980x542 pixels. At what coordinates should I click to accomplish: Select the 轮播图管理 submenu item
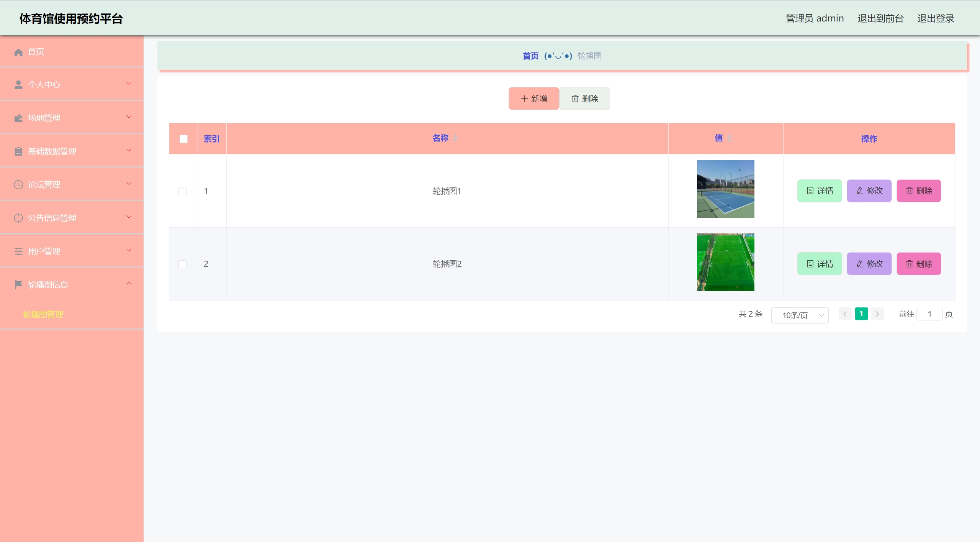click(43, 315)
